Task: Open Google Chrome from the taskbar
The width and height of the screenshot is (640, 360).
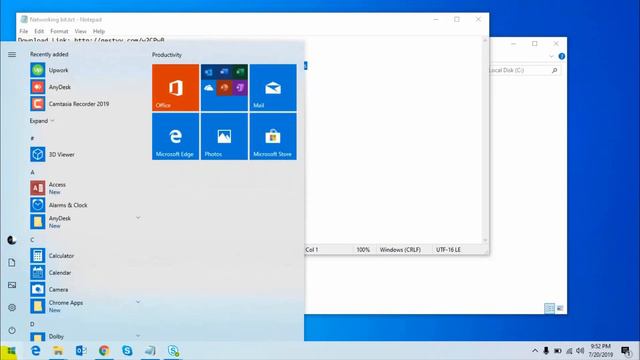Action: tap(104, 350)
